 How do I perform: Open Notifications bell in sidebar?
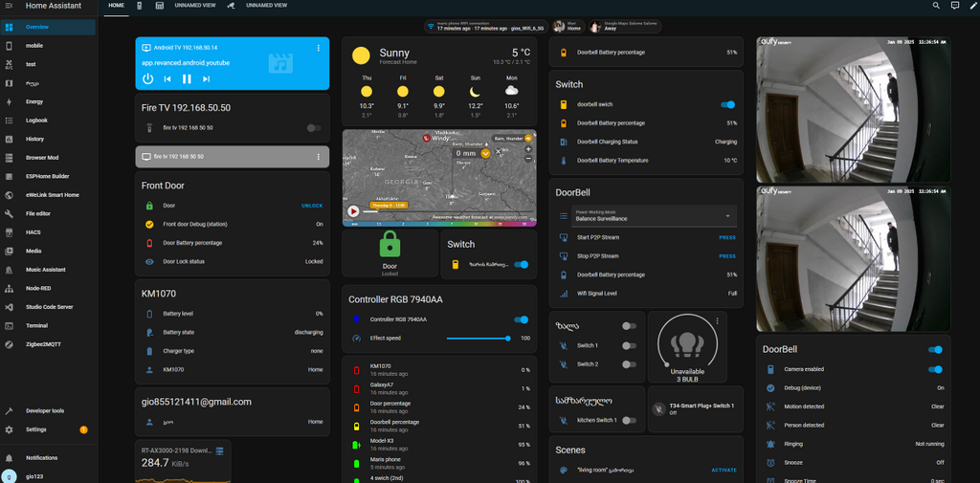coord(9,458)
